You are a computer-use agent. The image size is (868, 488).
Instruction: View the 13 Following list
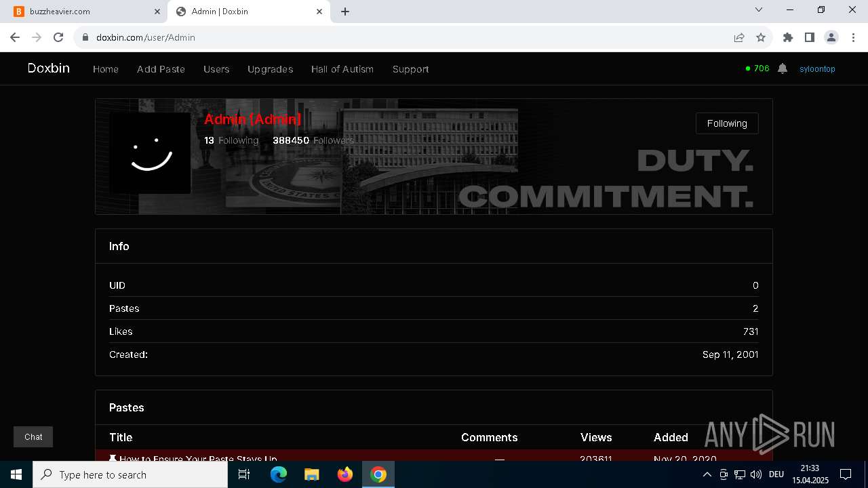(231, 140)
